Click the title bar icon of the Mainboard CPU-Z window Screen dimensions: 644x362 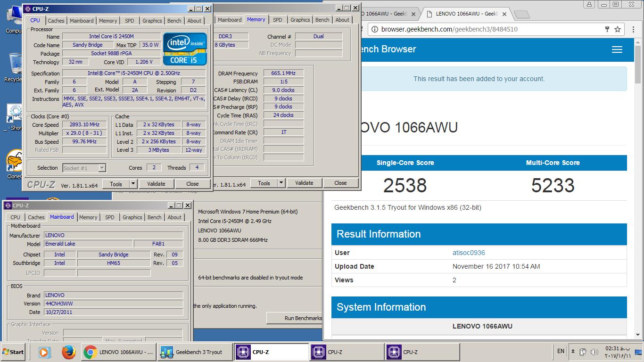click(8, 206)
